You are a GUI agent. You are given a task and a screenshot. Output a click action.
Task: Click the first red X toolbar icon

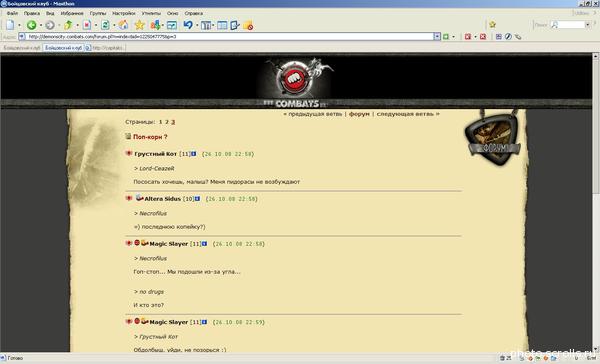468,36
